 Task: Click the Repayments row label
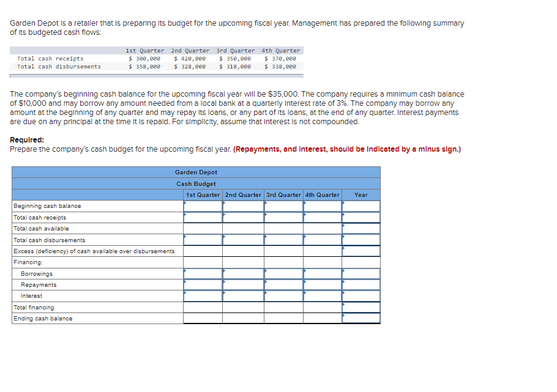tap(39, 285)
